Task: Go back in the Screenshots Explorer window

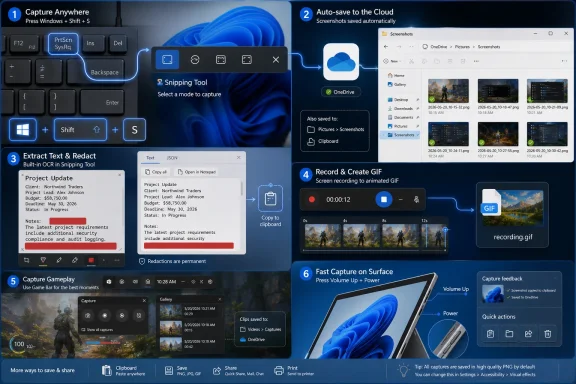Action: tap(386, 47)
